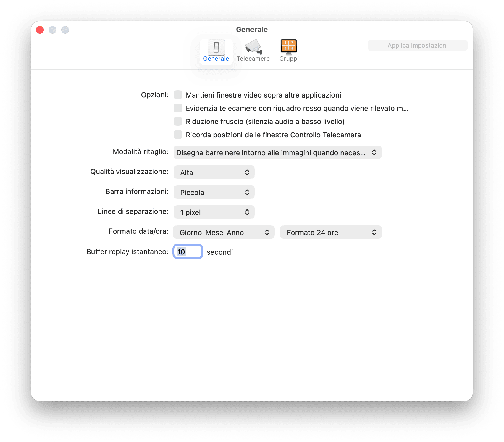Click the Riduzione fruscio option text
504x442 pixels.
click(x=265, y=122)
